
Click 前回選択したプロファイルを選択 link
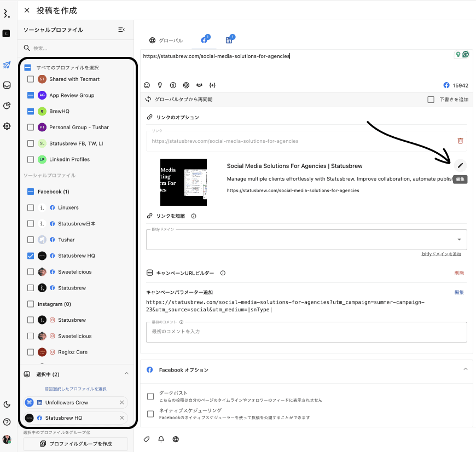[76, 389]
